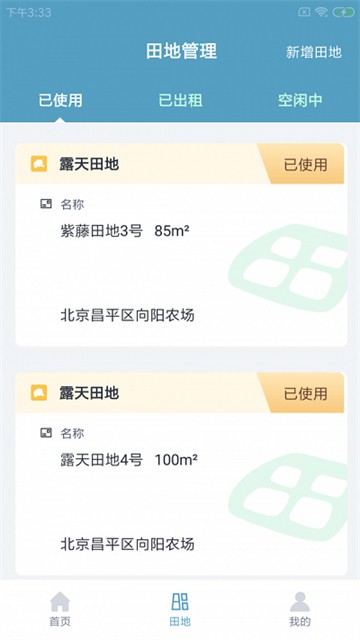The image size is (360, 640).
Task: Switch to the 空闲中 tab
Action: pos(300,100)
